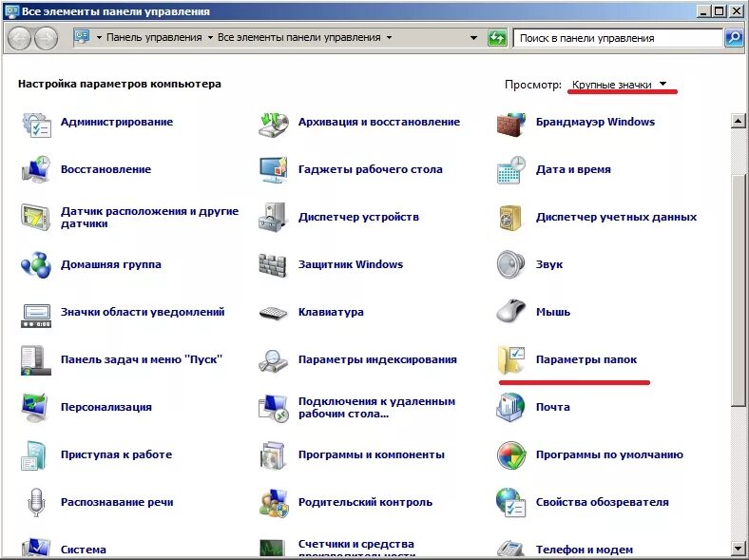Click the scrollbar up arrow
The height and width of the screenshot is (560, 749).
738,121
